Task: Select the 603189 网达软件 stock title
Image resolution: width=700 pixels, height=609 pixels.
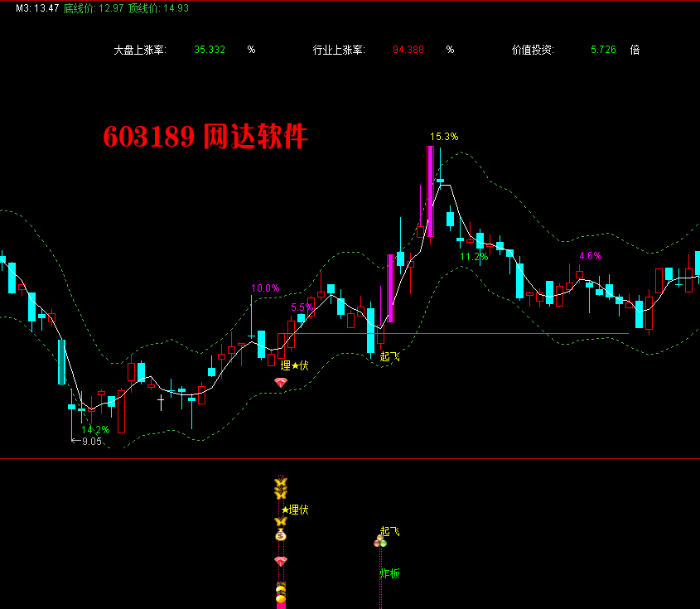Action: click(205, 137)
